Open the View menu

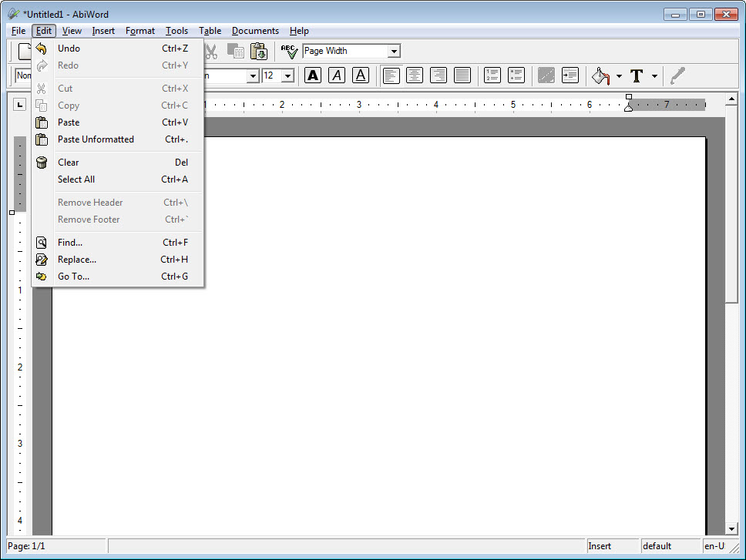coord(72,31)
